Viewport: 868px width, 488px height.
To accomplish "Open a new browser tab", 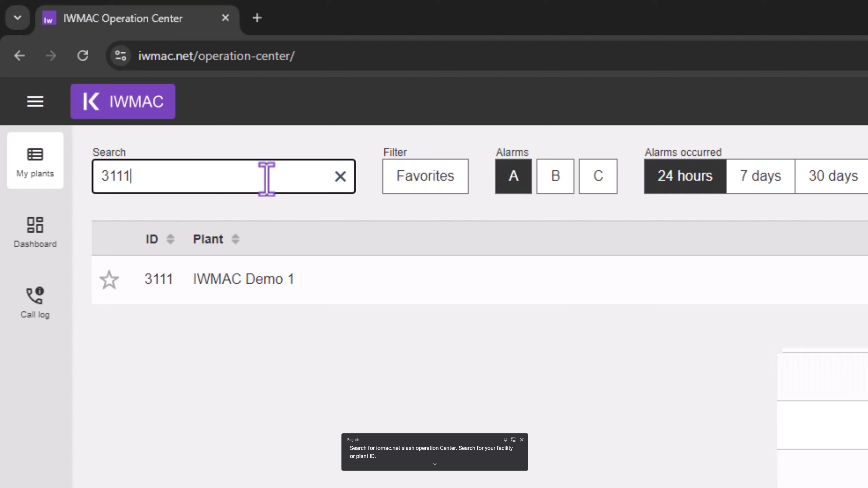I will coord(257,18).
